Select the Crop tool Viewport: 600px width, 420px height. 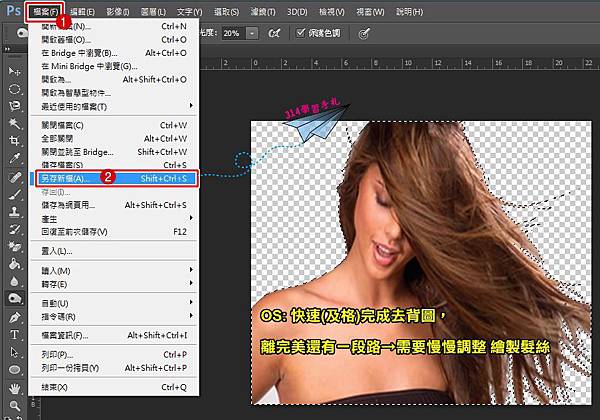(x=15, y=141)
